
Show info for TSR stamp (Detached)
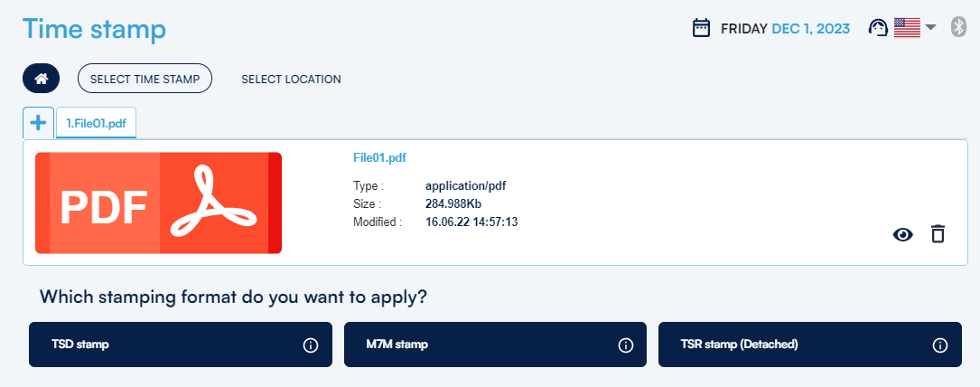pyautogui.click(x=939, y=345)
